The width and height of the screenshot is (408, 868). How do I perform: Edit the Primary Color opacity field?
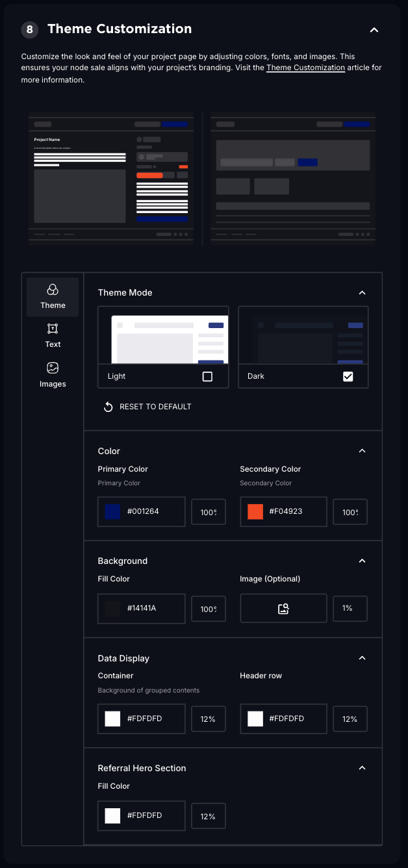pos(209,512)
